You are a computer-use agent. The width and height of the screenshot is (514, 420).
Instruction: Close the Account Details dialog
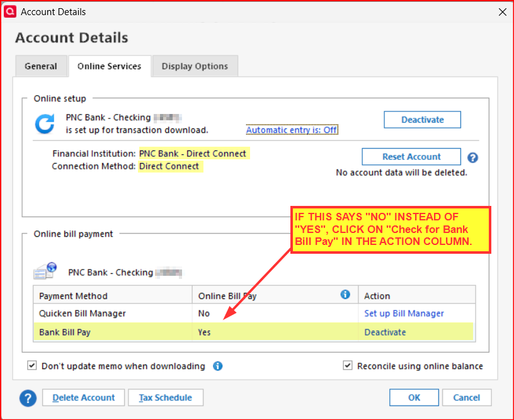click(x=502, y=12)
